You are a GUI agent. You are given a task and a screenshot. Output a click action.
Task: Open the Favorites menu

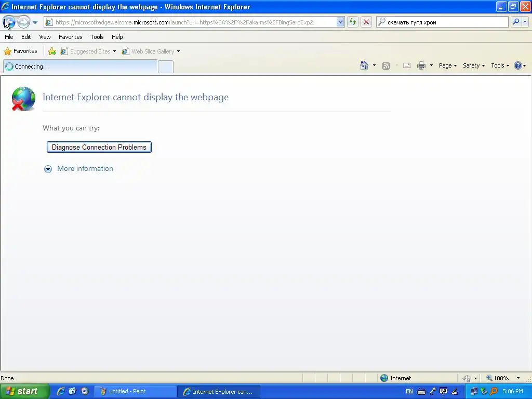(70, 37)
